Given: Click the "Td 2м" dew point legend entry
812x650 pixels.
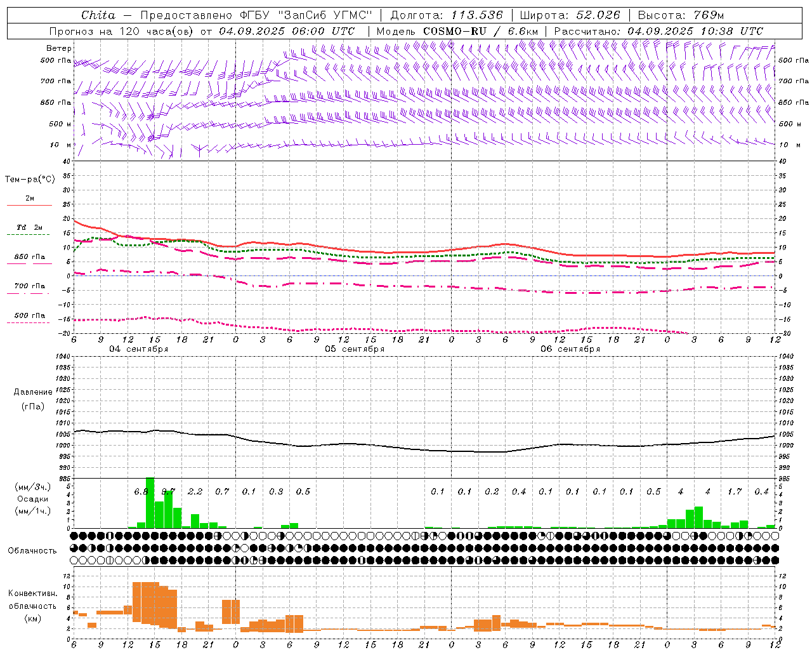Looking at the screenshot, I should tap(30, 227).
